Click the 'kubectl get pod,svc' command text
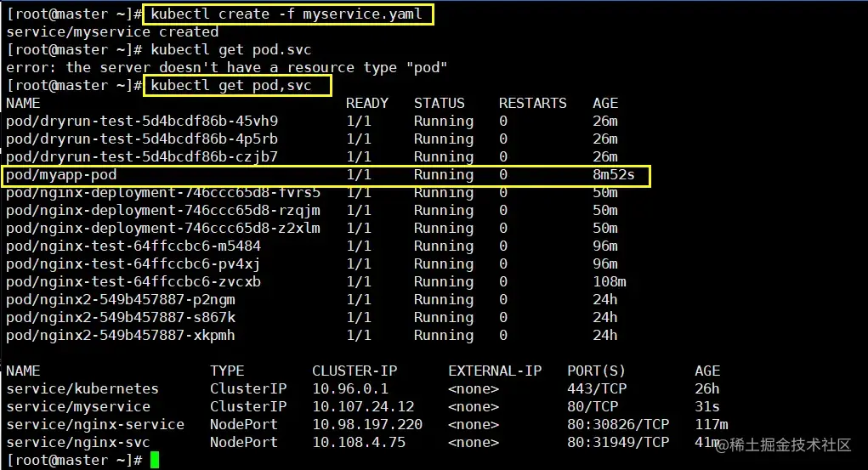Screen dimensions: 868x470 point(231,85)
